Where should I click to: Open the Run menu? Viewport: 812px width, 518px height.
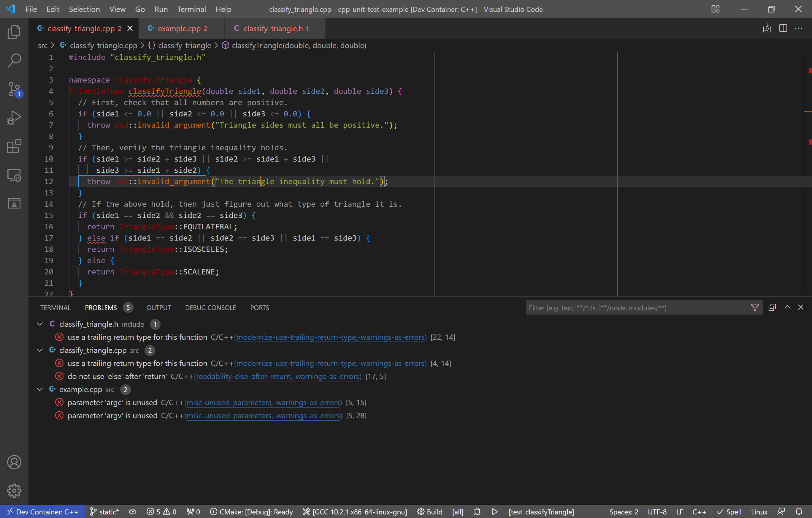coord(161,9)
